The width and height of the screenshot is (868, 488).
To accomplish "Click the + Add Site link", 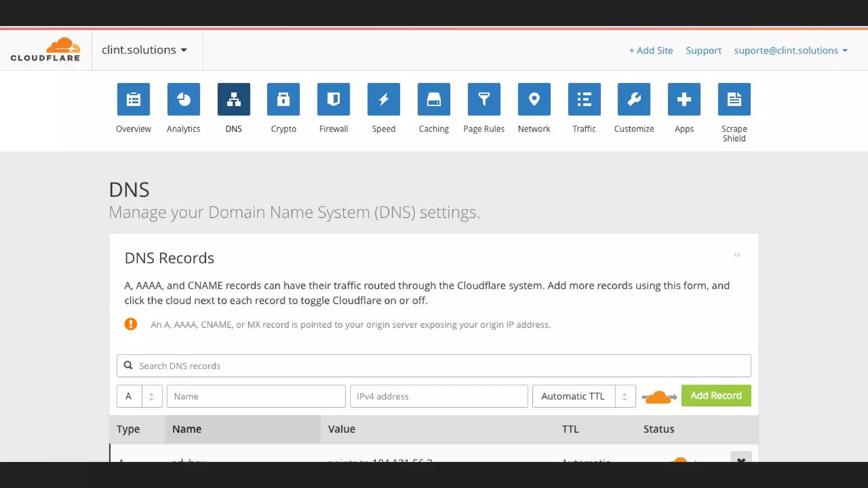I will pyautogui.click(x=651, y=50).
